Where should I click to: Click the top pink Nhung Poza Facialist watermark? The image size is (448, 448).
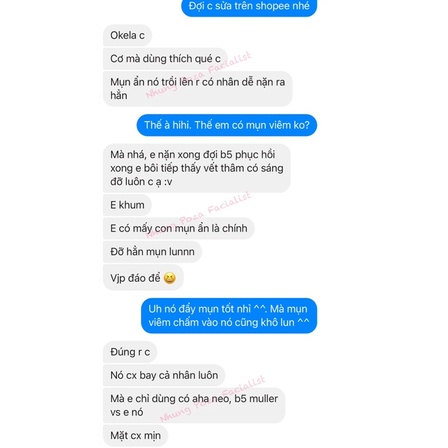click(199, 75)
